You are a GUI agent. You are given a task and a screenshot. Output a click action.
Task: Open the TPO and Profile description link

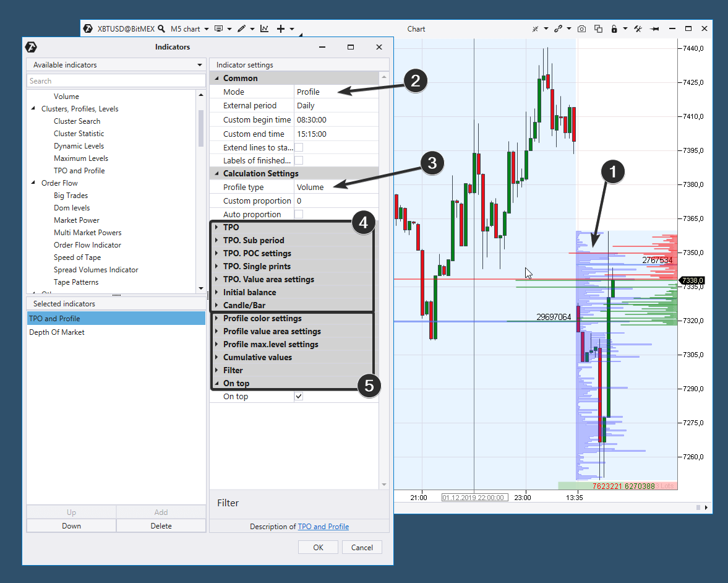[323, 526]
